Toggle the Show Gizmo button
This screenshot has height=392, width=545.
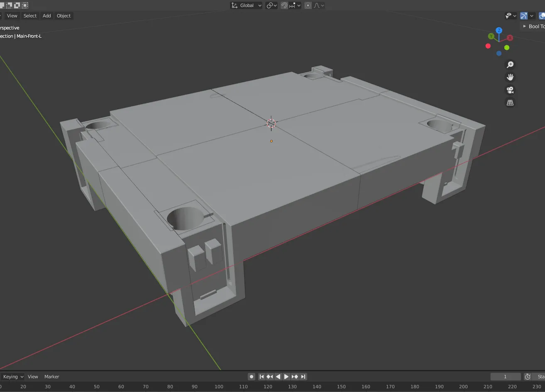524,16
